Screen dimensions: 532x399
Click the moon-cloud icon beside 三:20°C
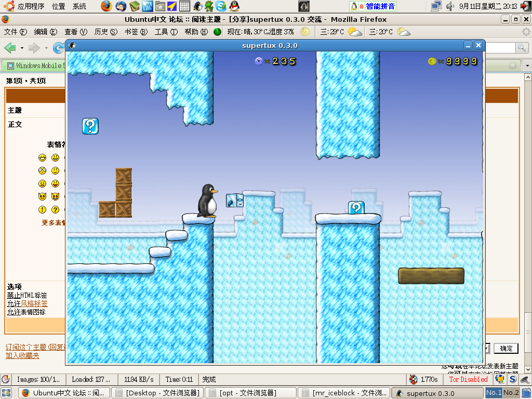404,32
